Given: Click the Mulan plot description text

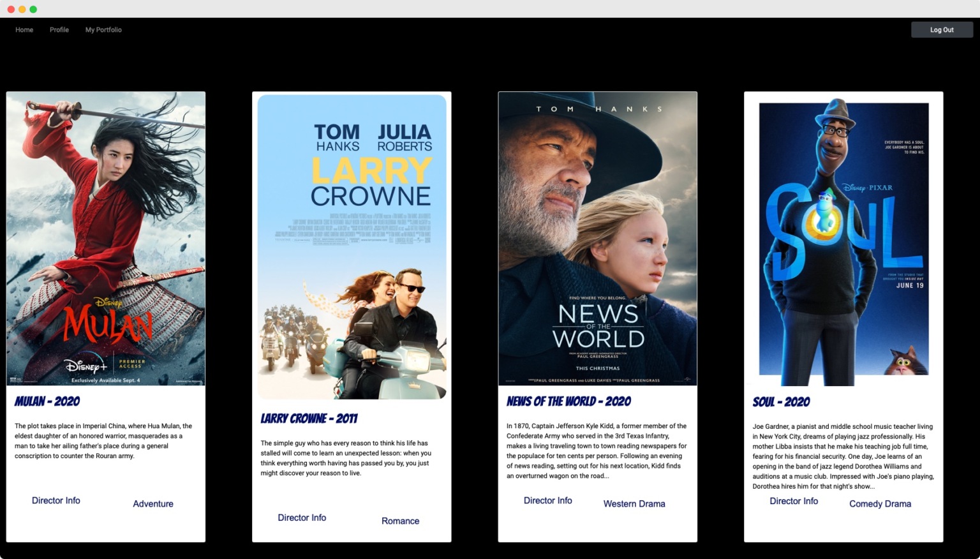Looking at the screenshot, I should pyautogui.click(x=104, y=441).
